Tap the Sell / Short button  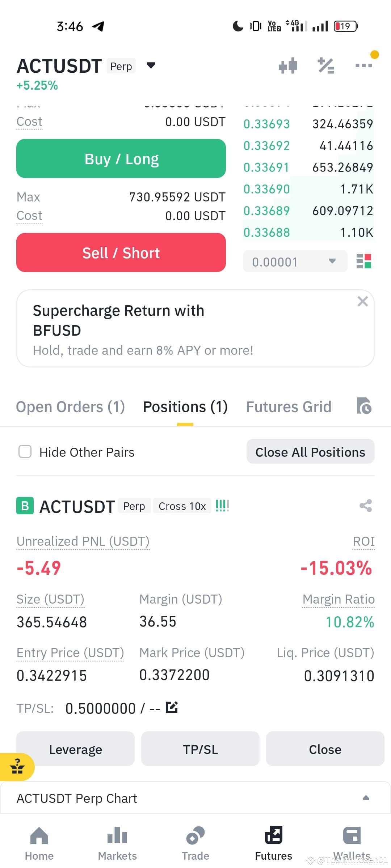pyautogui.click(x=121, y=252)
